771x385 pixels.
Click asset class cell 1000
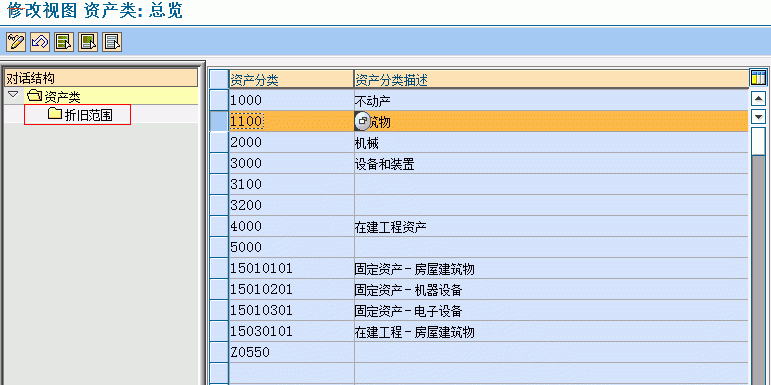click(291, 100)
